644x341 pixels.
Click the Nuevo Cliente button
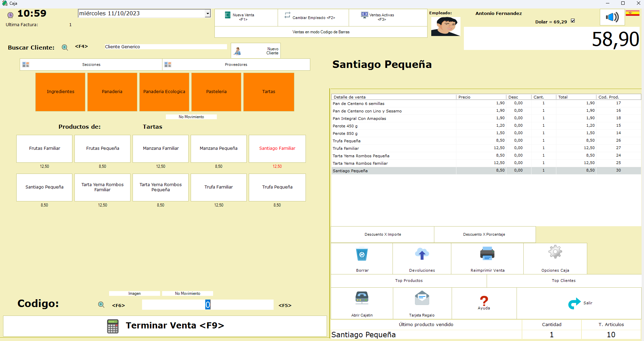click(256, 51)
